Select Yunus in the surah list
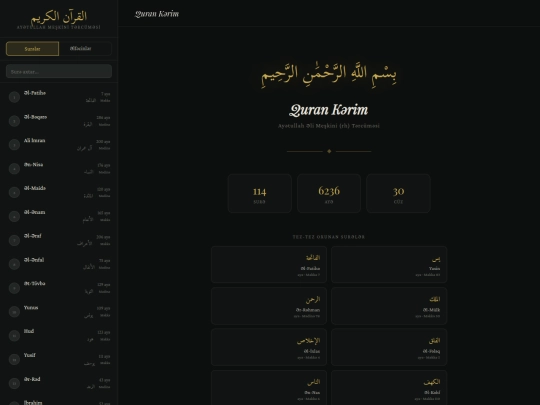The image size is (540, 405). 59,312
